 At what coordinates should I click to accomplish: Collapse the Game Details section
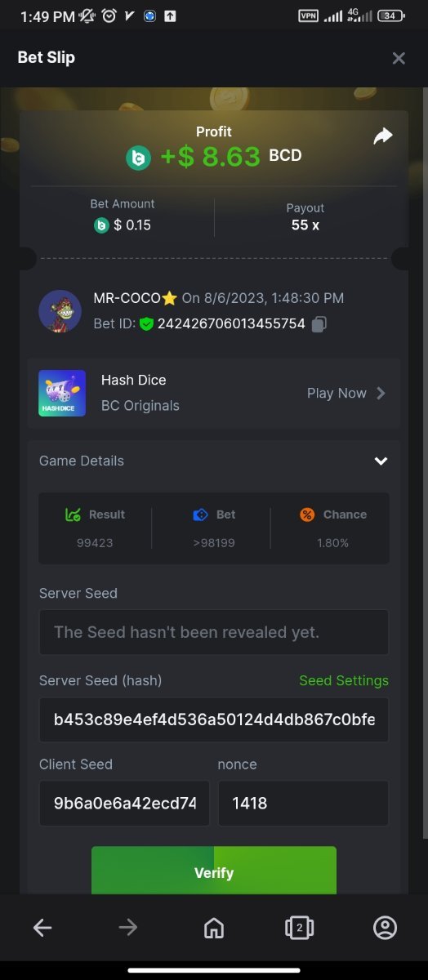381,461
